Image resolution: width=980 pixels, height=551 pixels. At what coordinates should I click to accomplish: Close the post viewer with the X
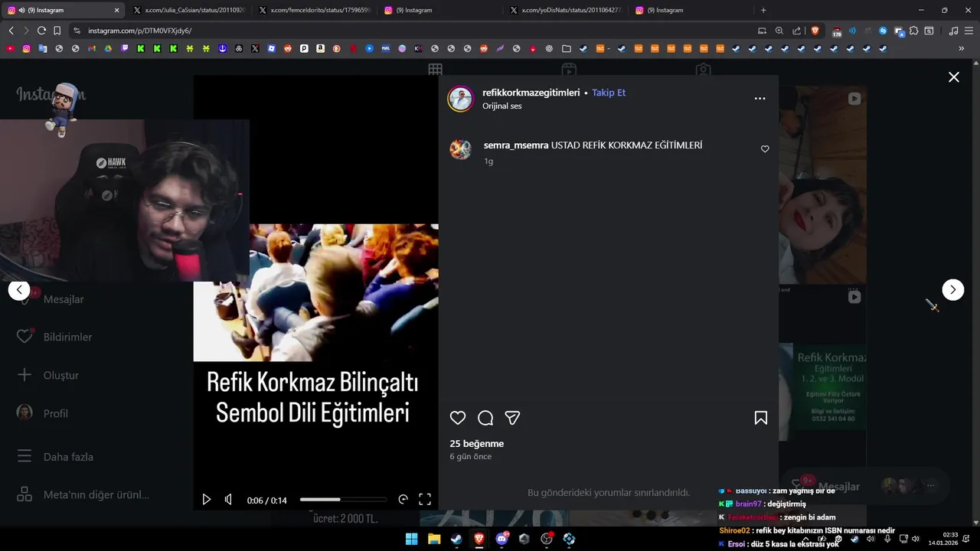tap(954, 77)
